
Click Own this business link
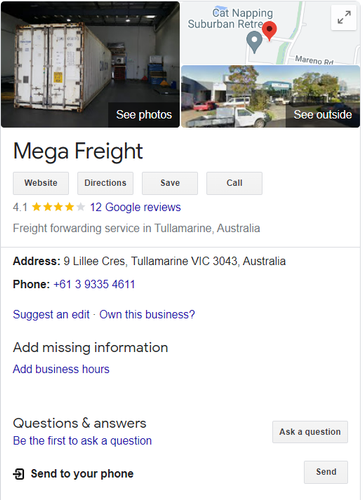coord(147,315)
